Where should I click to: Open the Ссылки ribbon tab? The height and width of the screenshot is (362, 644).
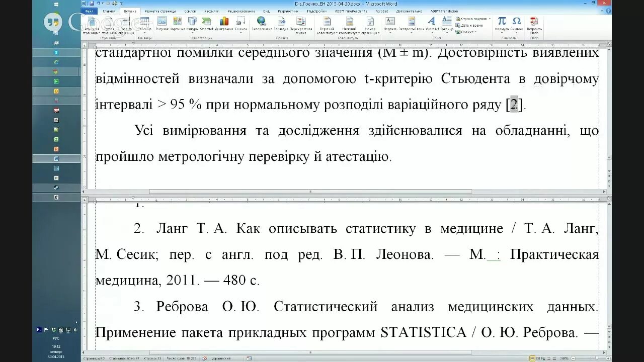(190, 11)
